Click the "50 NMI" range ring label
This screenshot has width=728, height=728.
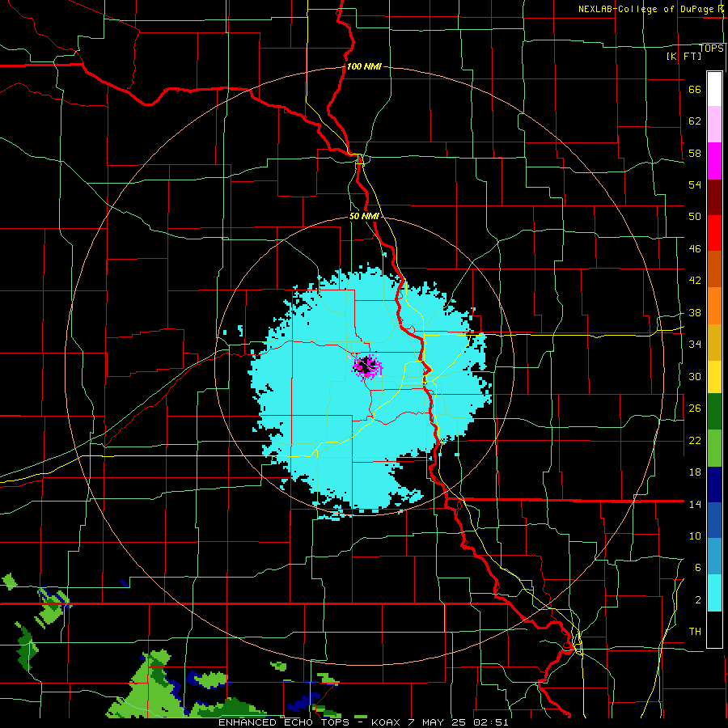point(364,216)
